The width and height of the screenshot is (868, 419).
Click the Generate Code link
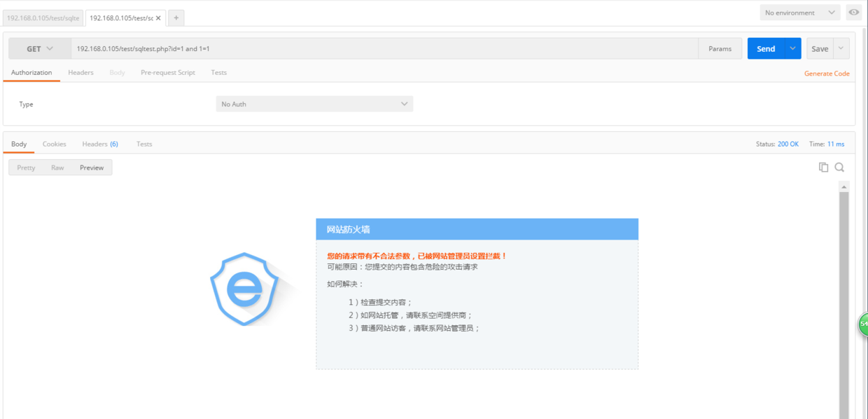point(827,74)
